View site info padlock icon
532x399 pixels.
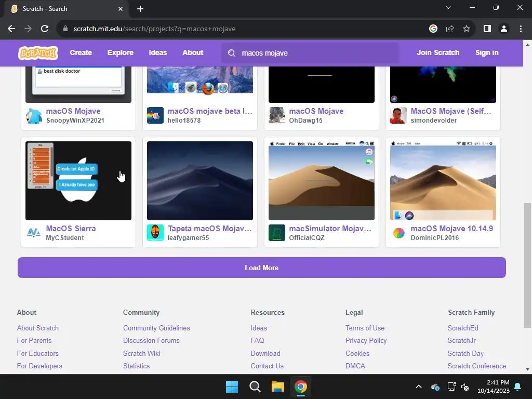(x=65, y=29)
